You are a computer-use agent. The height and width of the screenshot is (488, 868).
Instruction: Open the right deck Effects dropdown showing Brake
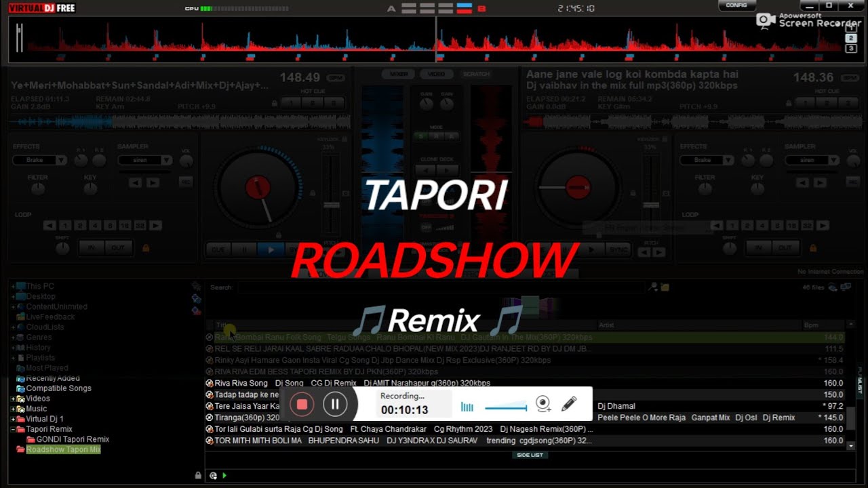[x=707, y=160]
